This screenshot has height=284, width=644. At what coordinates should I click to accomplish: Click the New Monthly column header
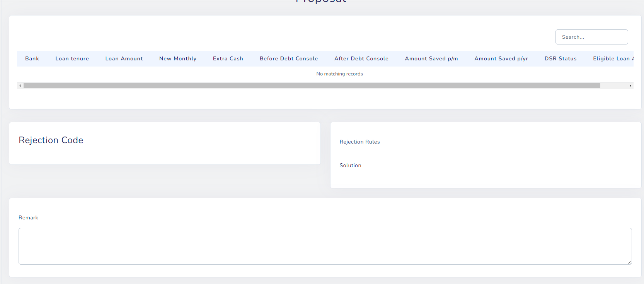pos(178,59)
